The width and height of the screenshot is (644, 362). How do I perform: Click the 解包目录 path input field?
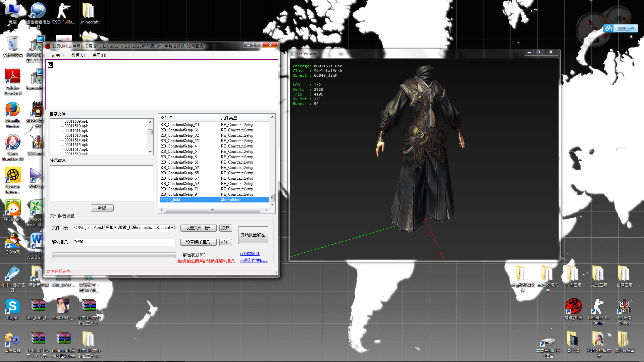coord(124,242)
